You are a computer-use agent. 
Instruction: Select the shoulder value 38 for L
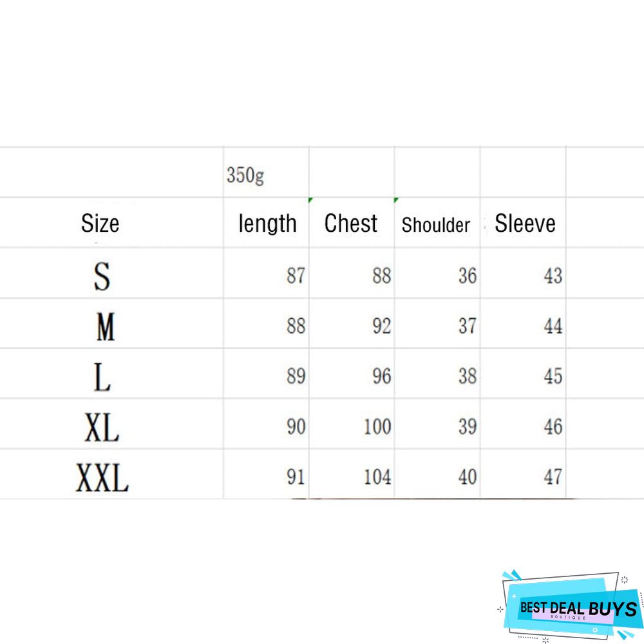[468, 376]
